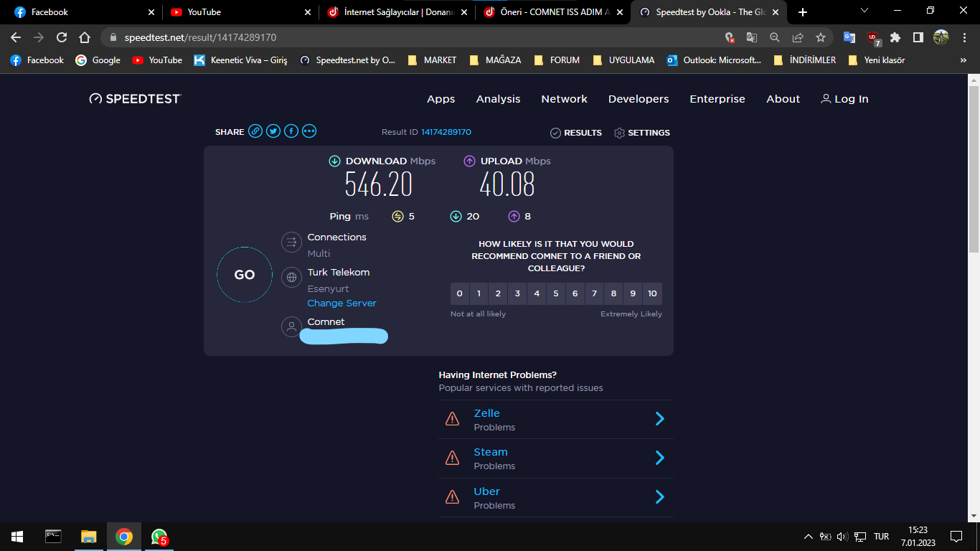Share the result on Twitter
980x551 pixels.
(x=273, y=131)
